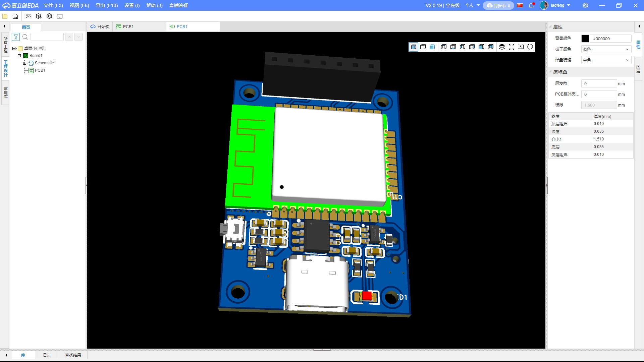
Task: Click the import arrow-into-tray icon in 3D toolbar
Action: coord(521,47)
